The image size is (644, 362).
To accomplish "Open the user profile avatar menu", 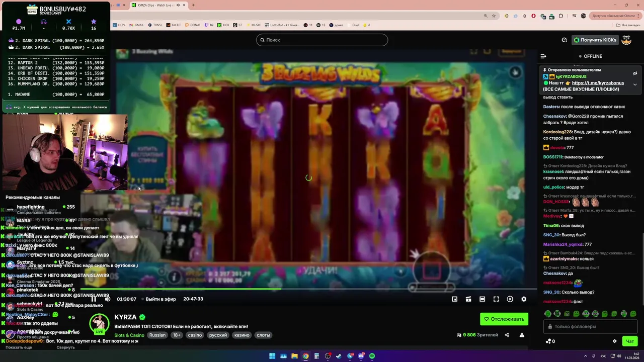I will click(626, 40).
